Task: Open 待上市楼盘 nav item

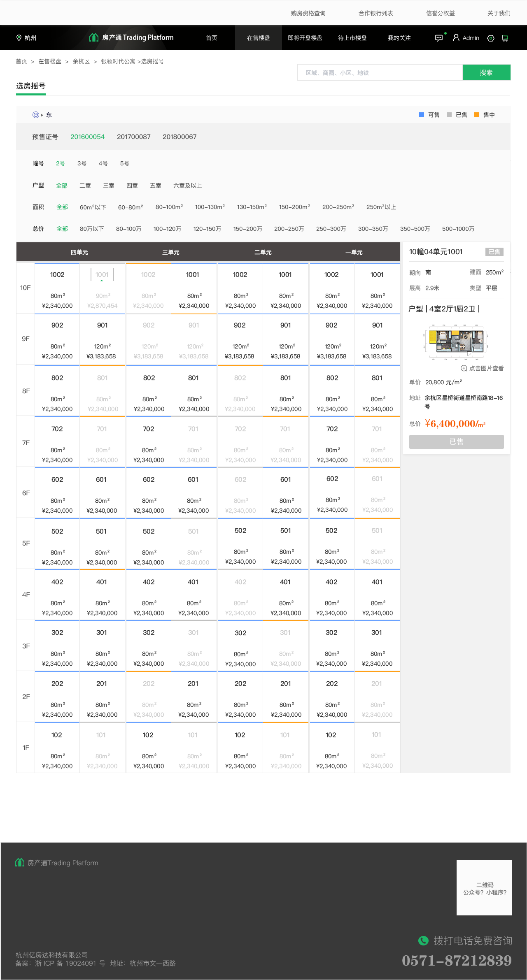Action: [352, 38]
